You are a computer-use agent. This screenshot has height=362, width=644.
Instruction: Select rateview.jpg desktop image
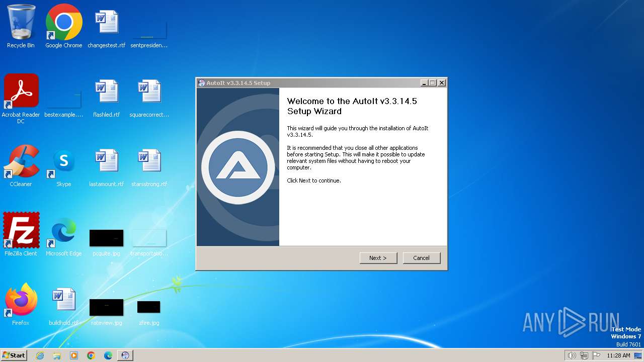(107, 312)
